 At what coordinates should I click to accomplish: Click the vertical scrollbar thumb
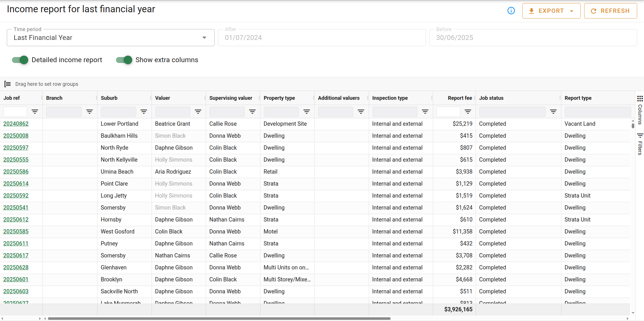point(633,126)
